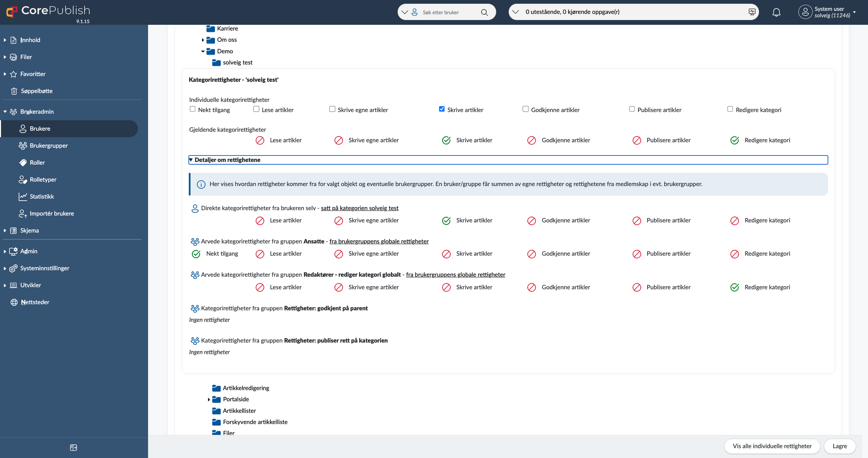Click the Nettsteder globe icon

14,302
